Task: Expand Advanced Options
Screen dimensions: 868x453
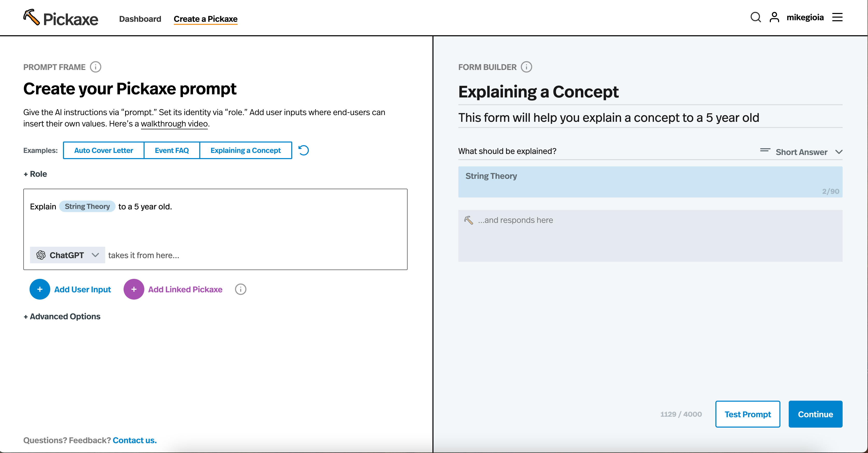Action: pos(62,316)
